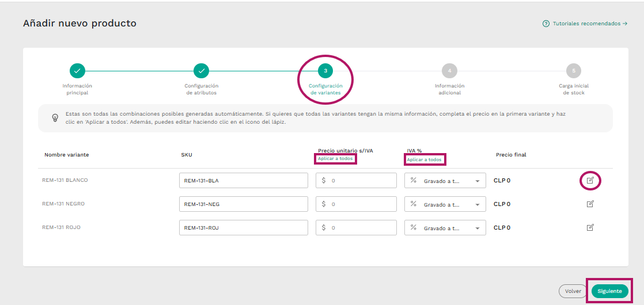This screenshot has height=305, width=644.
Task: Go to completed step Información principal checkmark
Action: (x=77, y=71)
